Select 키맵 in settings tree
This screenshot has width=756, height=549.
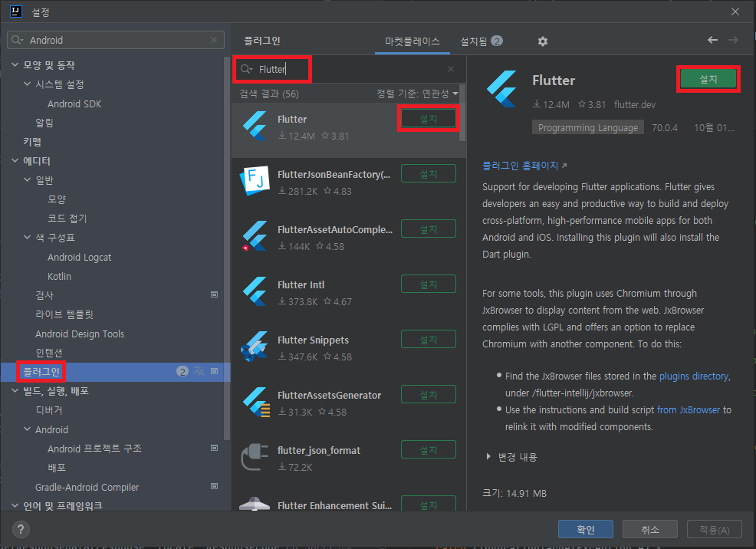click(32, 142)
